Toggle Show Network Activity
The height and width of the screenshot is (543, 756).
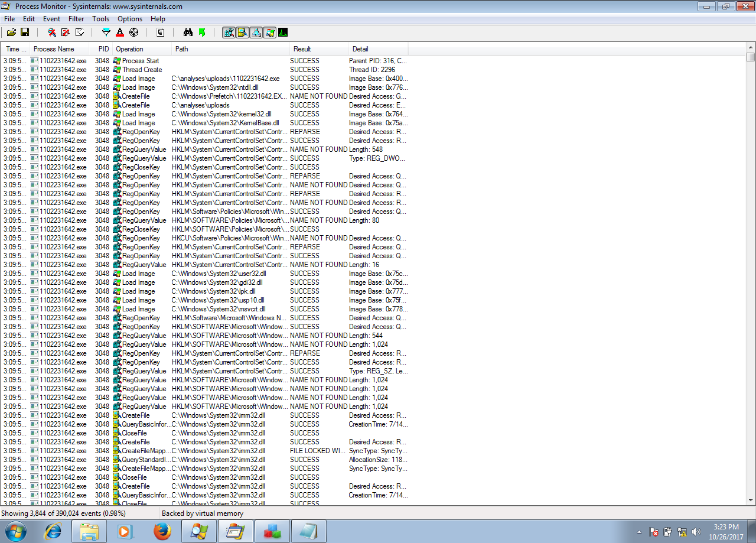[256, 32]
